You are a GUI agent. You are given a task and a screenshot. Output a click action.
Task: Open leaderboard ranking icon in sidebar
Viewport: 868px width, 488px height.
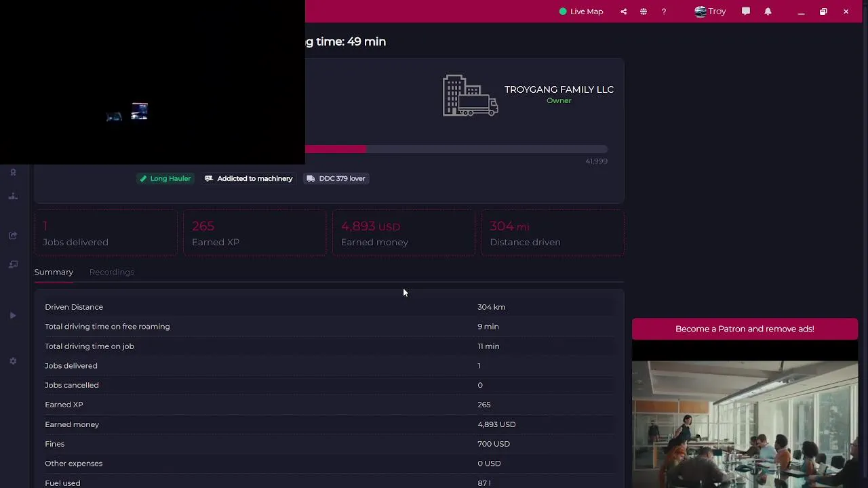[x=13, y=197]
